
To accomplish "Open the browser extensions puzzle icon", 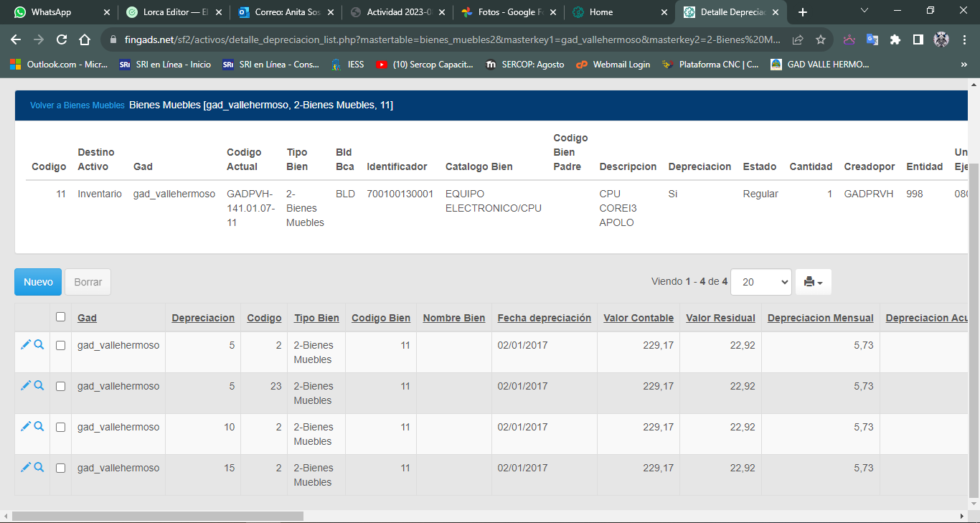I will coord(895,39).
